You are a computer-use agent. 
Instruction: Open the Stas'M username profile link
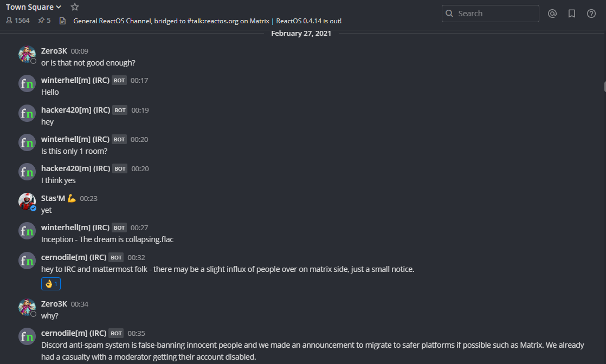[53, 198]
